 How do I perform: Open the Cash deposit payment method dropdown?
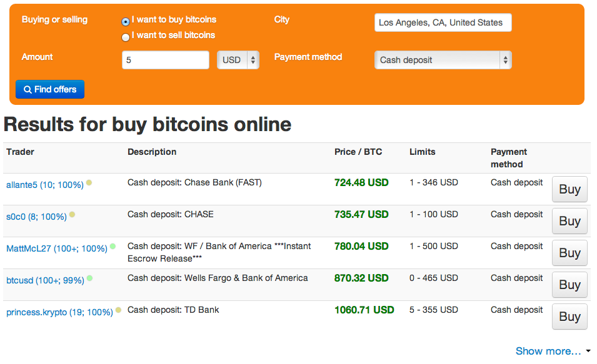coord(443,61)
